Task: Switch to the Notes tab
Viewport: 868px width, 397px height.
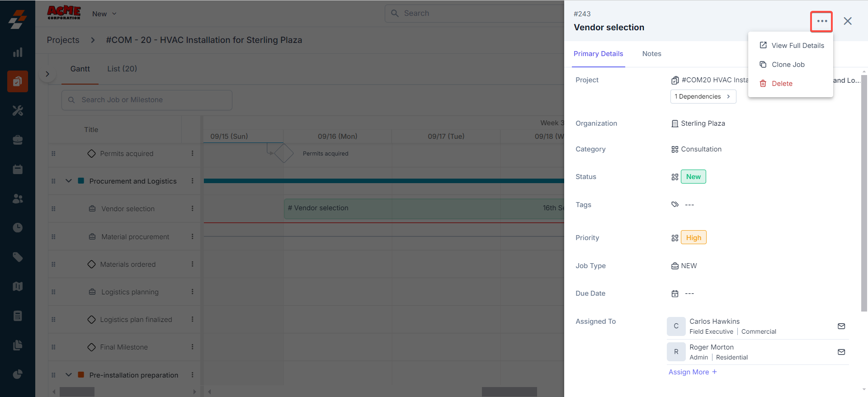Action: [x=651, y=54]
